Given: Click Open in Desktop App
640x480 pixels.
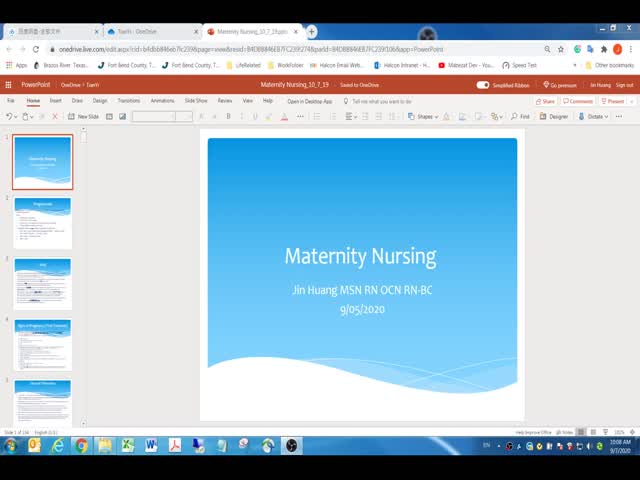Looking at the screenshot, I should click(309, 101).
